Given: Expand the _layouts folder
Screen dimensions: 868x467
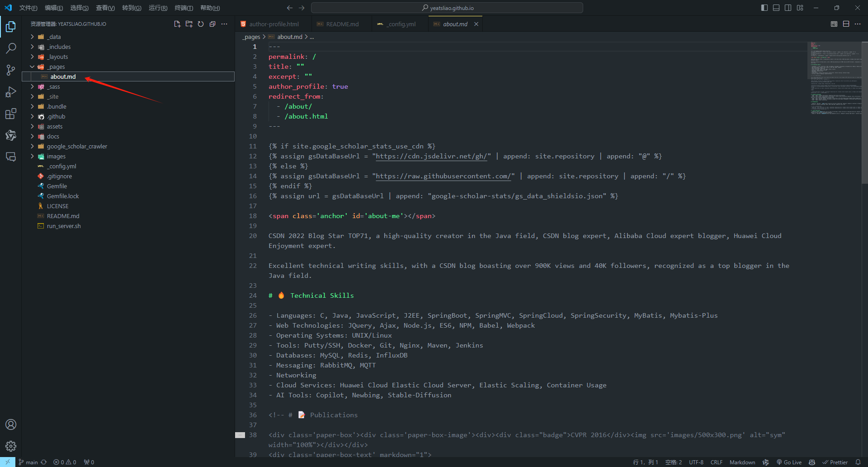Looking at the screenshot, I should (x=57, y=57).
